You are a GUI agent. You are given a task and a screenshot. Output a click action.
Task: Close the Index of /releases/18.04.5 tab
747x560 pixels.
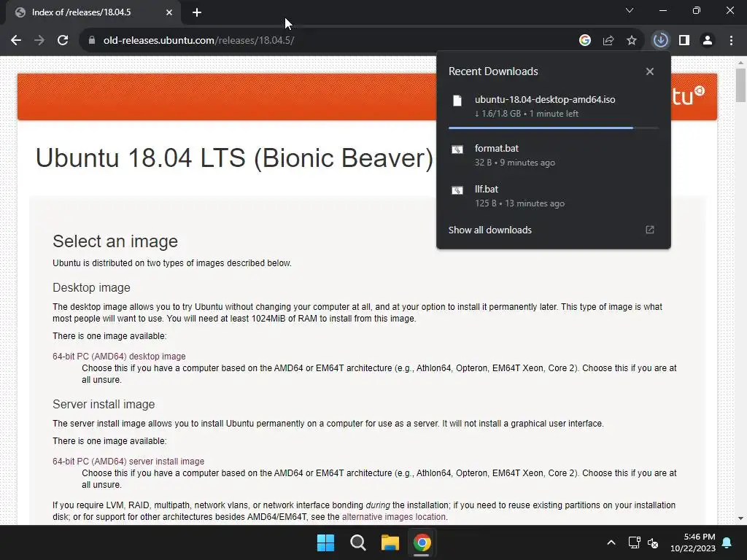(169, 12)
